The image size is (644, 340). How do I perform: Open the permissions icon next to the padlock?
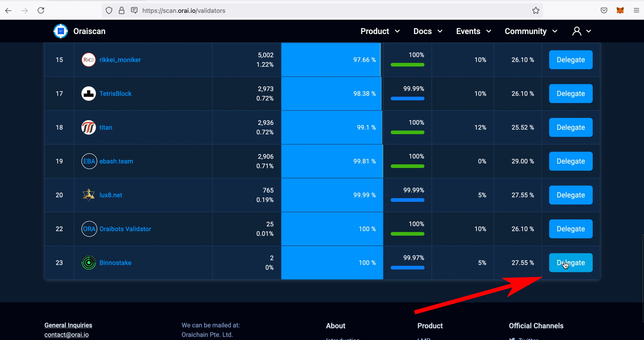(134, 10)
